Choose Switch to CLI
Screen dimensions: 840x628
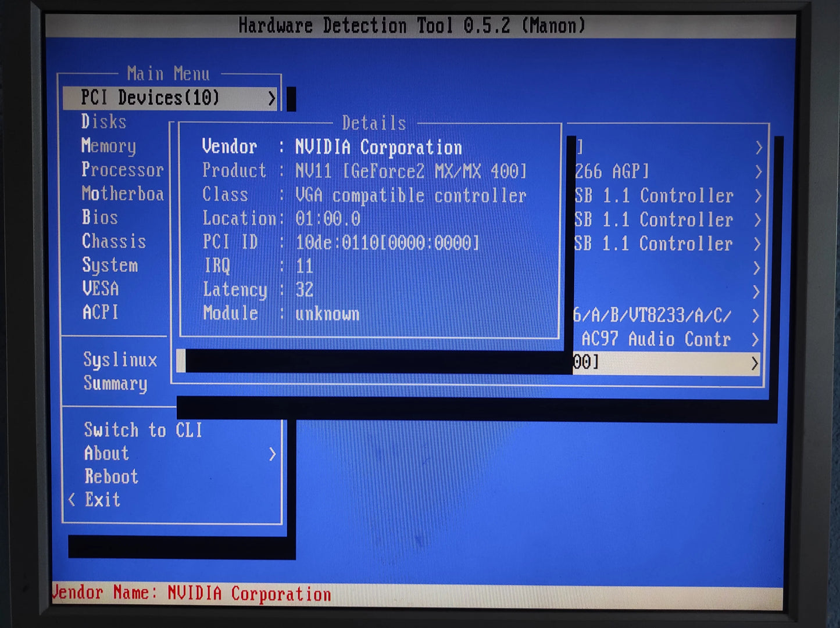143,430
